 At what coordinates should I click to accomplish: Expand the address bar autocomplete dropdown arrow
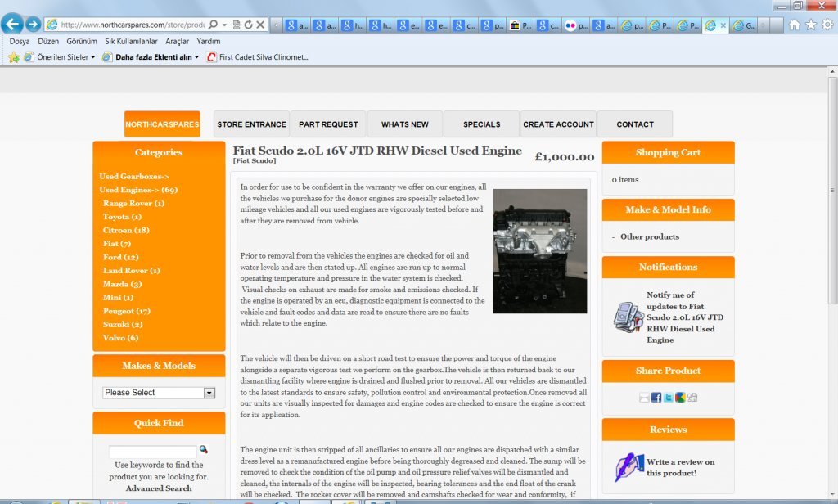tap(224, 25)
